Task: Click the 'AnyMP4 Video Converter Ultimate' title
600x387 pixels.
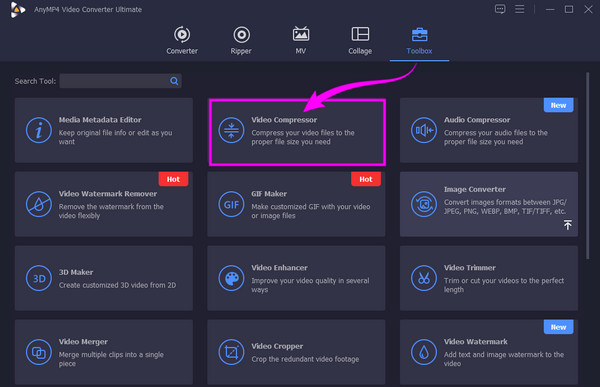Action: [88, 10]
